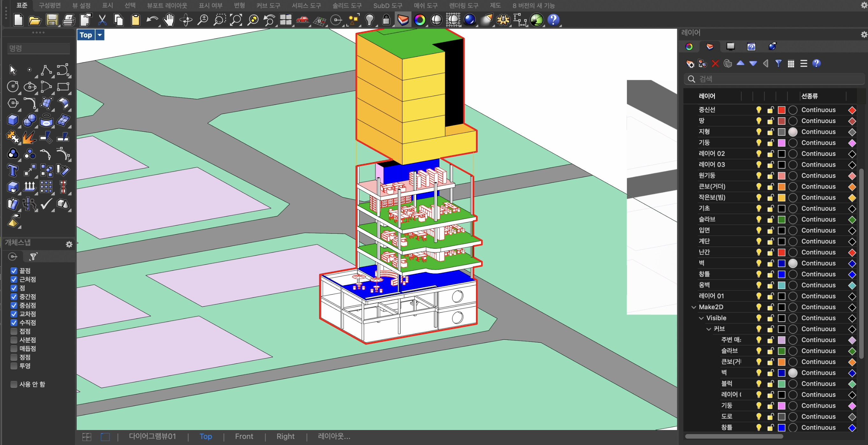868x445 pixels.
Task: Select the Cut scissors icon
Action: coord(102,20)
